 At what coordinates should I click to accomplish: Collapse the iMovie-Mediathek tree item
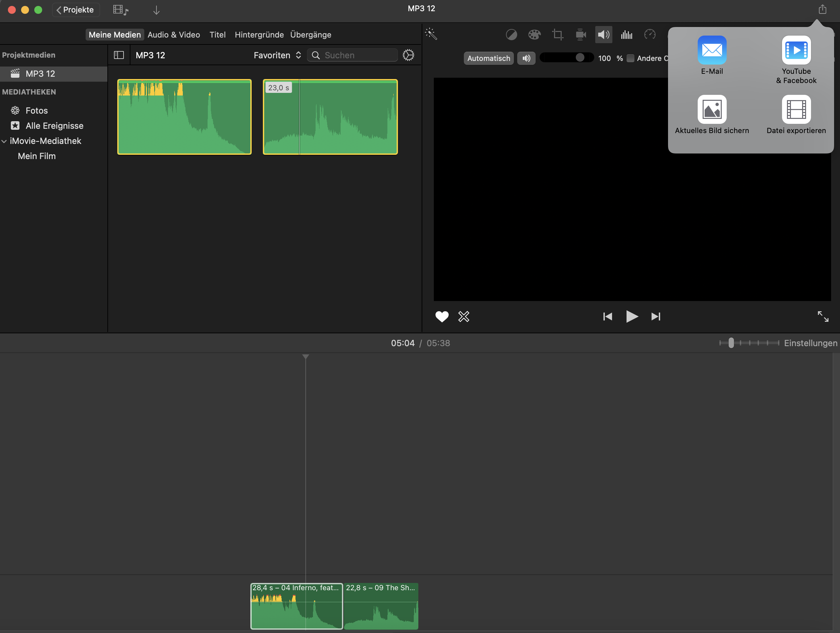click(4, 141)
